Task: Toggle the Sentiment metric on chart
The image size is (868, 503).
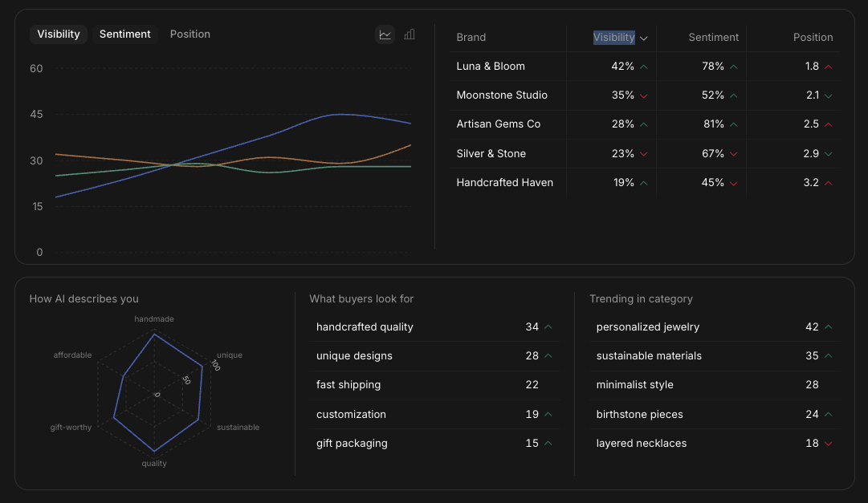Action: (125, 34)
